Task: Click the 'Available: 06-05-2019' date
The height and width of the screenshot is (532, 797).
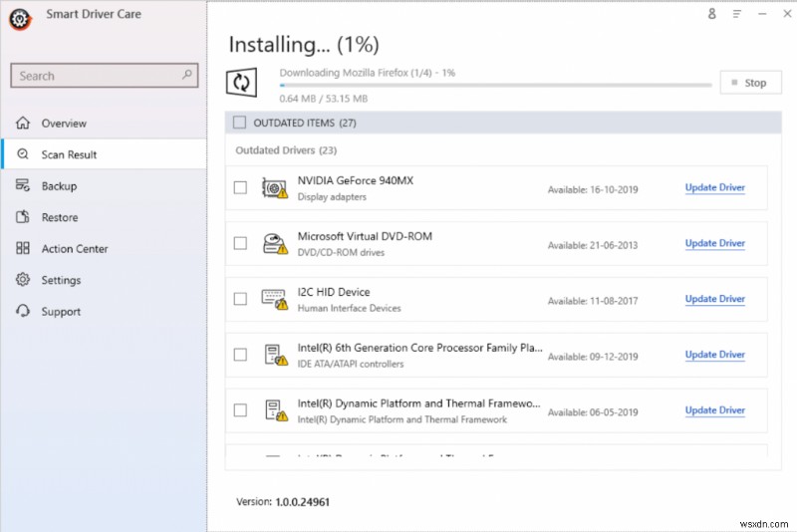Action: coord(593,412)
